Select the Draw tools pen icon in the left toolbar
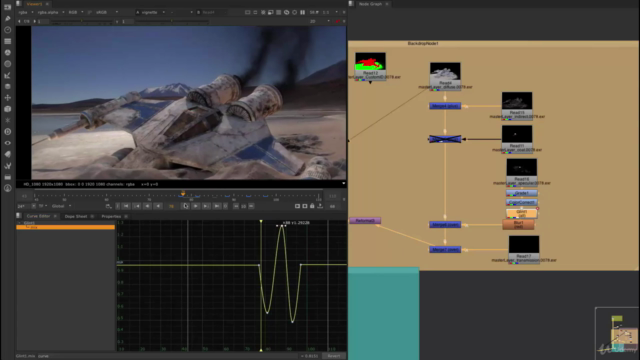Viewport: 640px width, 360px height. click(x=7, y=18)
